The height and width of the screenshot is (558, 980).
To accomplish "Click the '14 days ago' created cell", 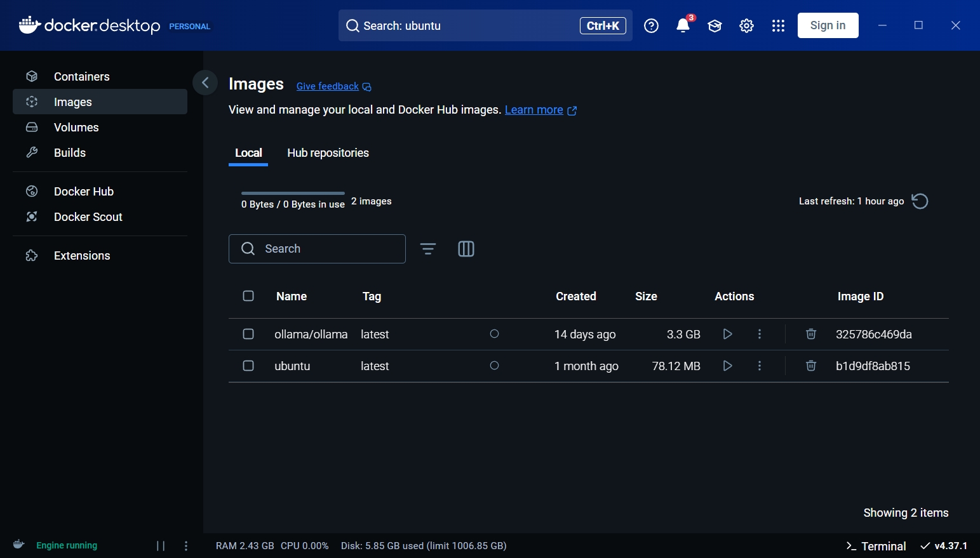I will point(585,335).
